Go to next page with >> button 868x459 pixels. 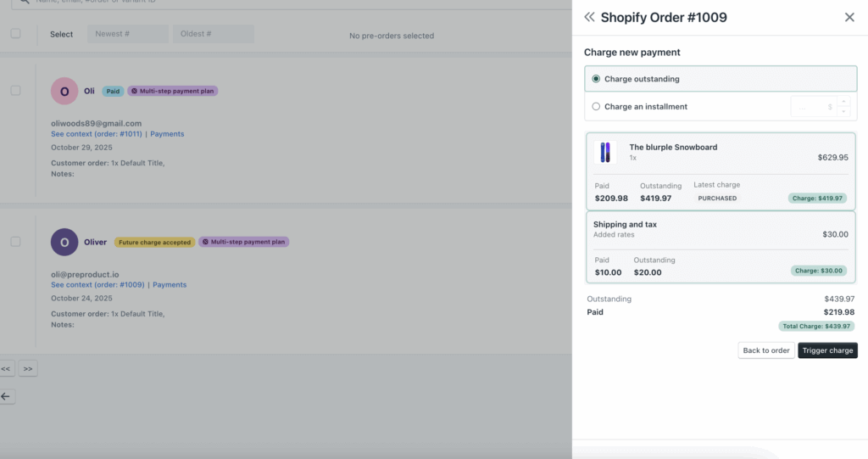click(x=28, y=368)
